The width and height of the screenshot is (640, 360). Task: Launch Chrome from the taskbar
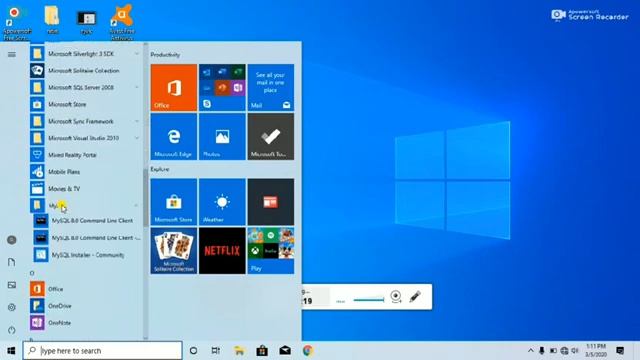click(308, 351)
